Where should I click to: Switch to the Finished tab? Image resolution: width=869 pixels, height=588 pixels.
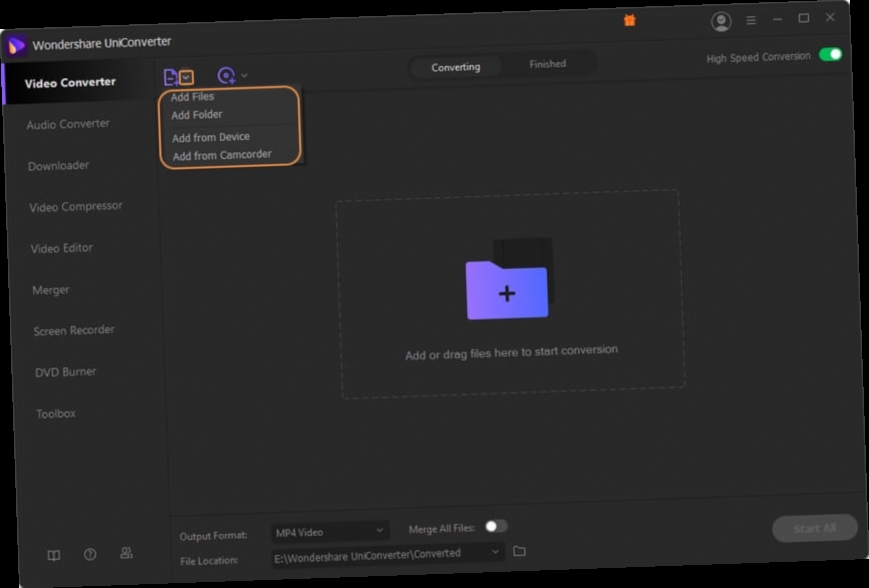(x=547, y=63)
